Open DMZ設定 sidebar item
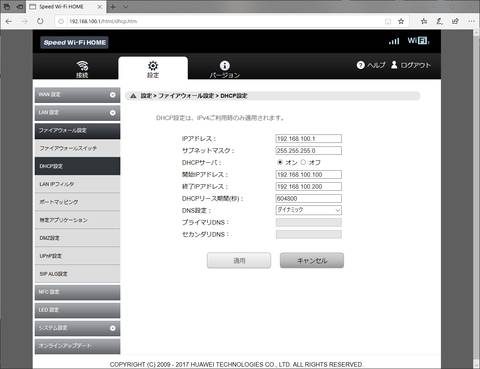The height and width of the screenshot is (369, 480). [77, 238]
